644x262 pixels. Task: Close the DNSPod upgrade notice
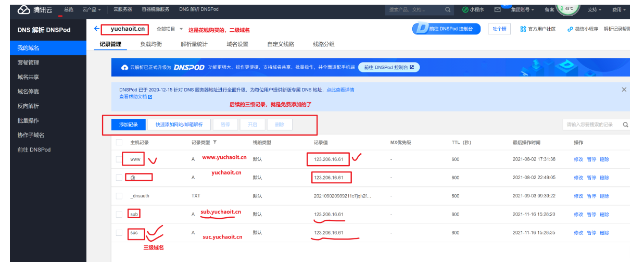(x=624, y=90)
